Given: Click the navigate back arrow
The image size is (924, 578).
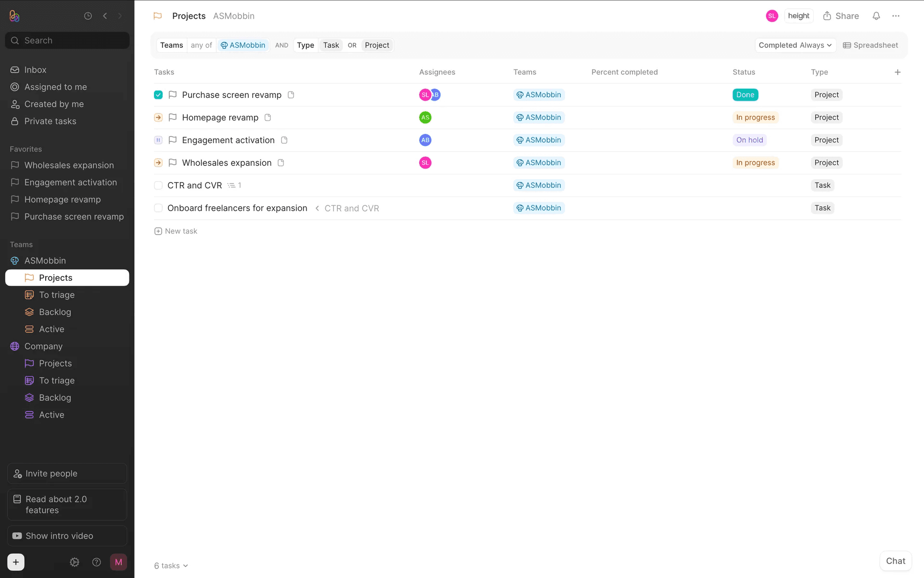Looking at the screenshot, I should (x=105, y=16).
